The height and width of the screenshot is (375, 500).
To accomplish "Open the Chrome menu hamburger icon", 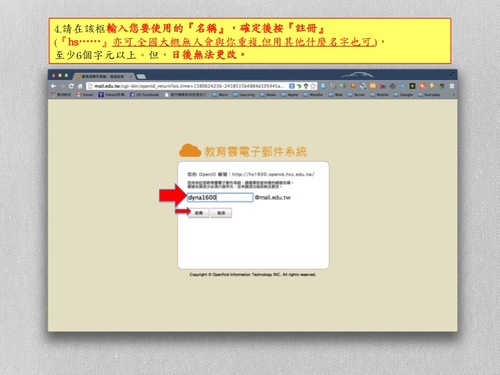I will 452,86.
